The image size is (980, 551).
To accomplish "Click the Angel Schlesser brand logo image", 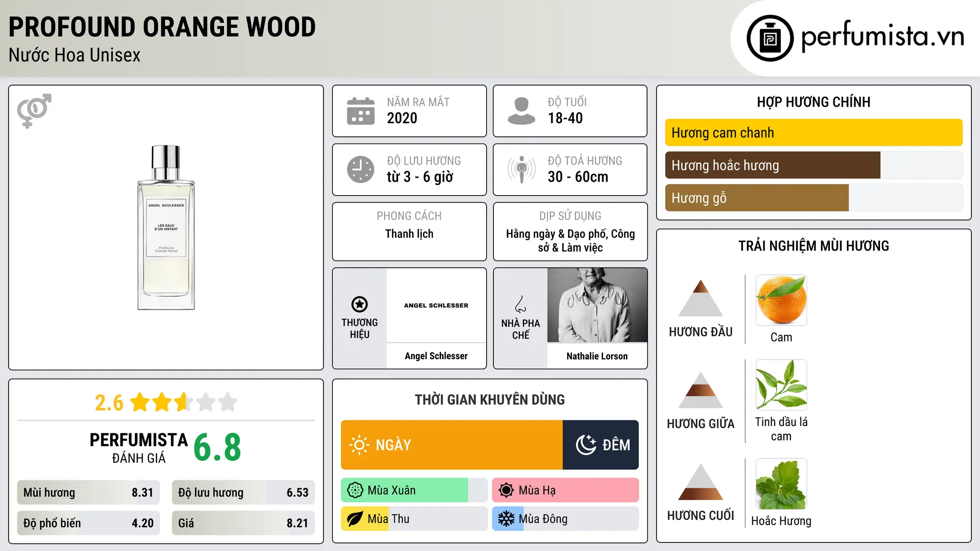I will pyautogui.click(x=436, y=305).
